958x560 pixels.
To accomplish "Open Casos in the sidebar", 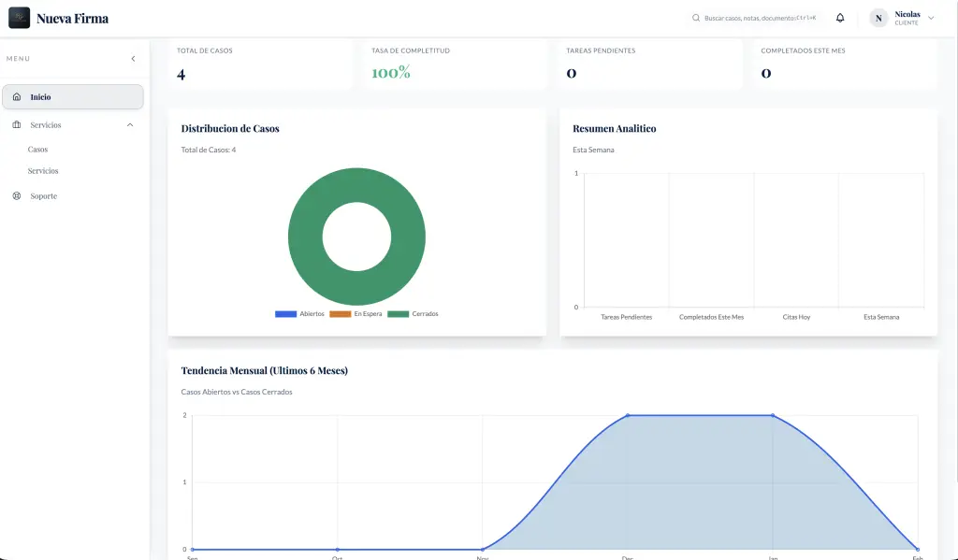I will (x=37, y=149).
